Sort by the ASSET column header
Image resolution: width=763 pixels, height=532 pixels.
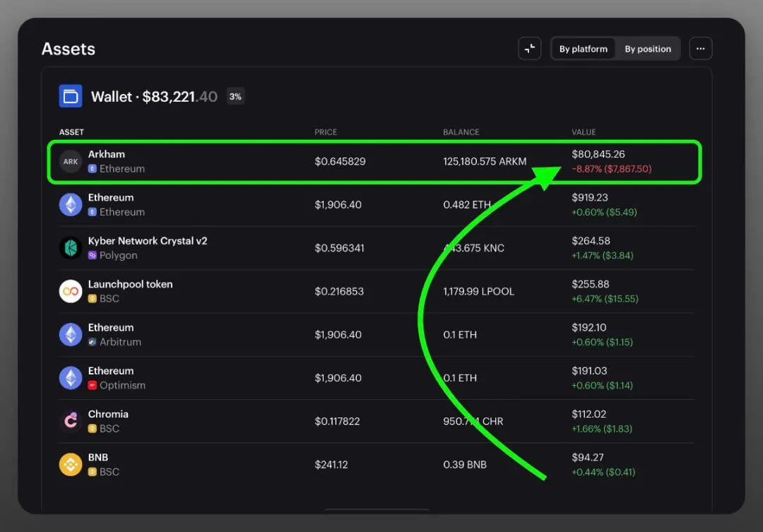[71, 132]
